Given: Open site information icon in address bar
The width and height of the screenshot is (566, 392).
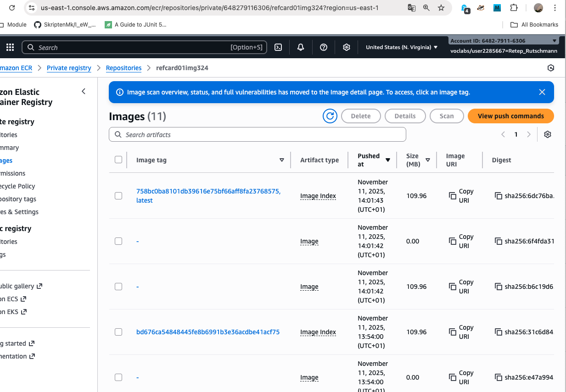Looking at the screenshot, I should pos(31,8).
